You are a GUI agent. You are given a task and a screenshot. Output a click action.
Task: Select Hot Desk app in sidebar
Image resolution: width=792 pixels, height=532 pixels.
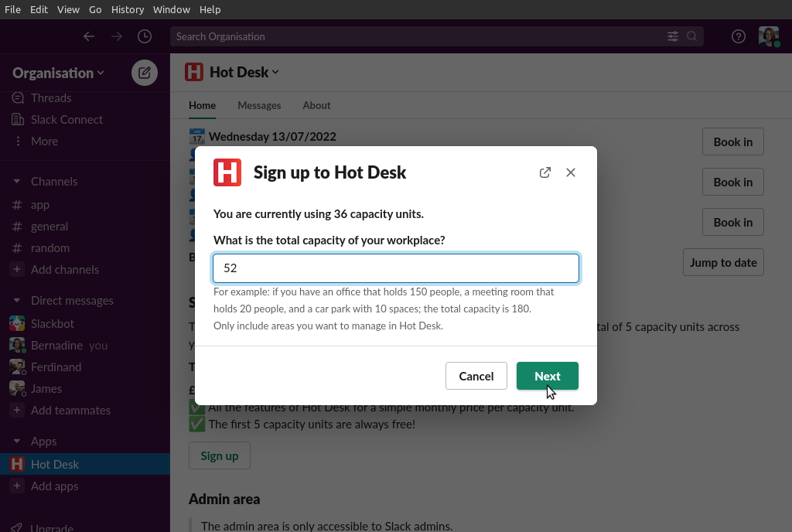(x=85, y=465)
